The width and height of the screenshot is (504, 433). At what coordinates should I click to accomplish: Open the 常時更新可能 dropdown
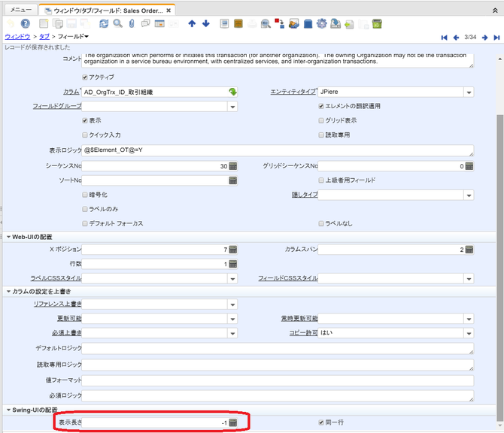point(469,319)
